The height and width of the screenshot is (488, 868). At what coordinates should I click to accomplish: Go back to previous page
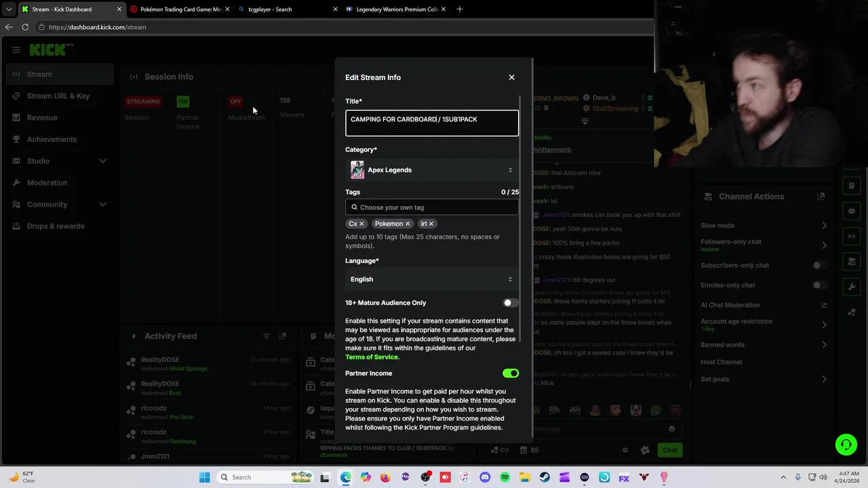click(9, 27)
